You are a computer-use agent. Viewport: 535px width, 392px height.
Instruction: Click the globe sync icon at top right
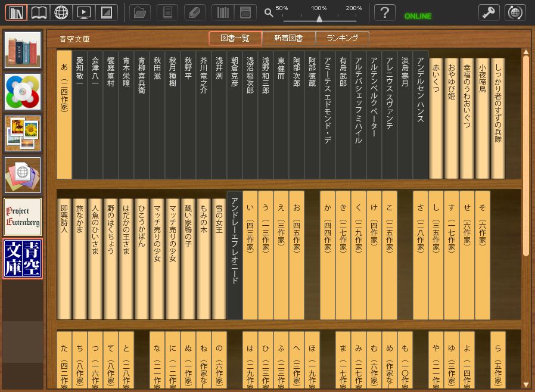click(x=515, y=13)
